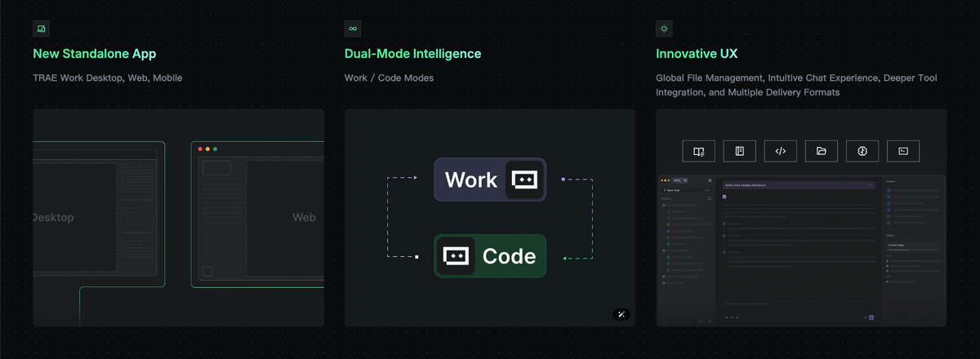Click the open folder icon box
Viewport: 980px width, 359px height.
pos(822,151)
